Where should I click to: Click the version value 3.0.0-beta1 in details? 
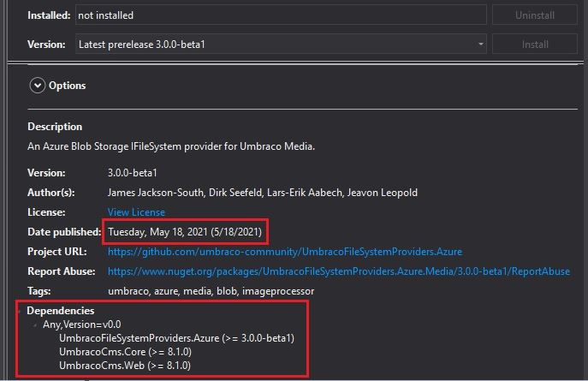[x=133, y=173]
